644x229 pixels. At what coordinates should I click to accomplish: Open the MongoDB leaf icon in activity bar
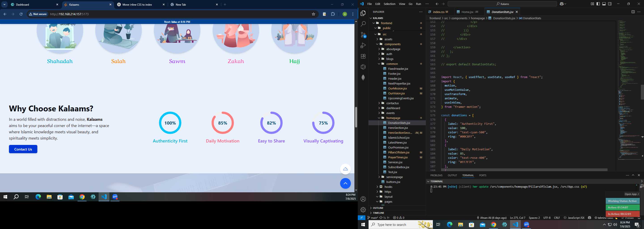click(363, 78)
